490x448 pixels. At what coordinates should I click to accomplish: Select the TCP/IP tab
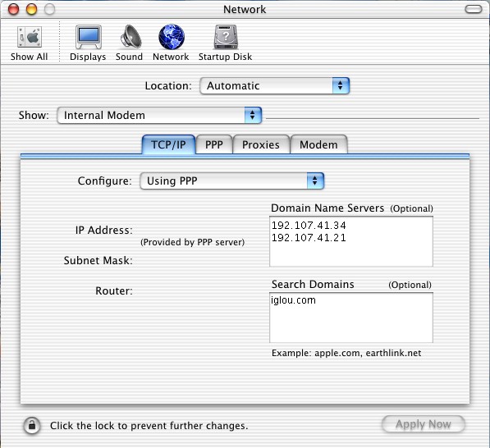pyautogui.click(x=168, y=144)
